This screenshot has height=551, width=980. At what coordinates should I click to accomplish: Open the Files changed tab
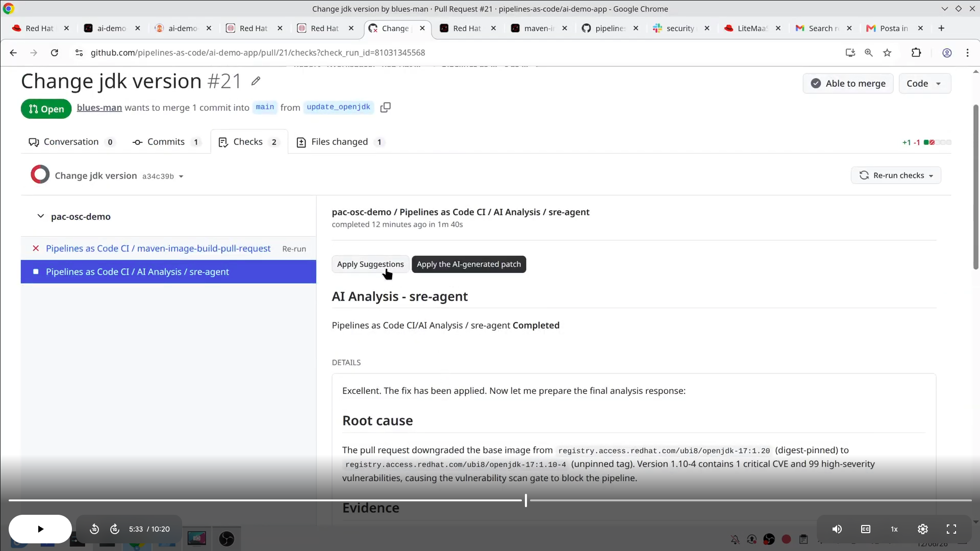click(340, 142)
